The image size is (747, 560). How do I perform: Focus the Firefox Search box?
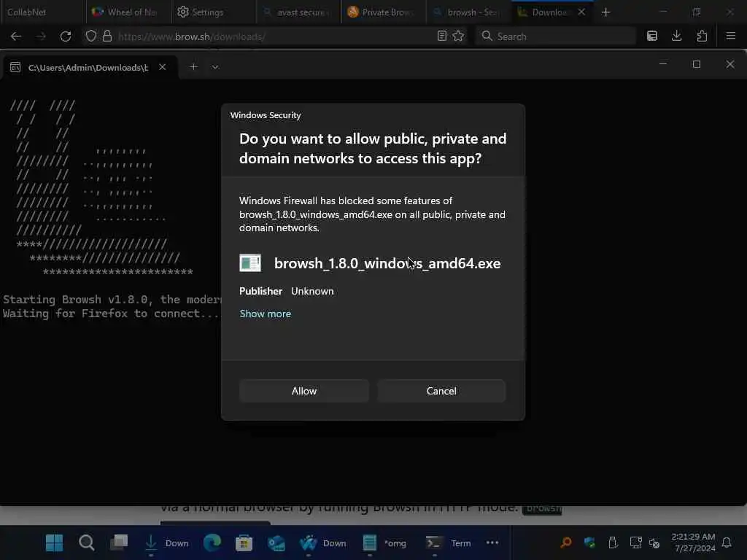click(555, 36)
